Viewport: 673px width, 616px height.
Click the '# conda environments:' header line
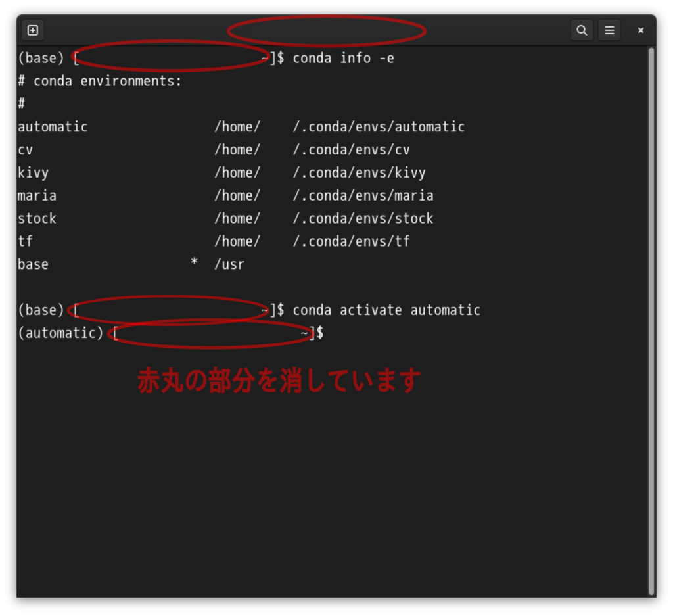point(100,81)
